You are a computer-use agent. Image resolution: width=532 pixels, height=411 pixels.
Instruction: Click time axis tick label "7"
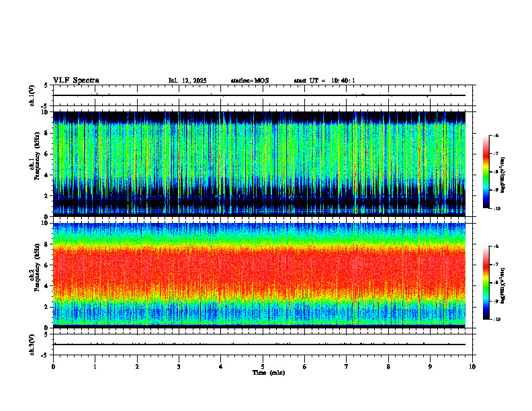pos(347,367)
